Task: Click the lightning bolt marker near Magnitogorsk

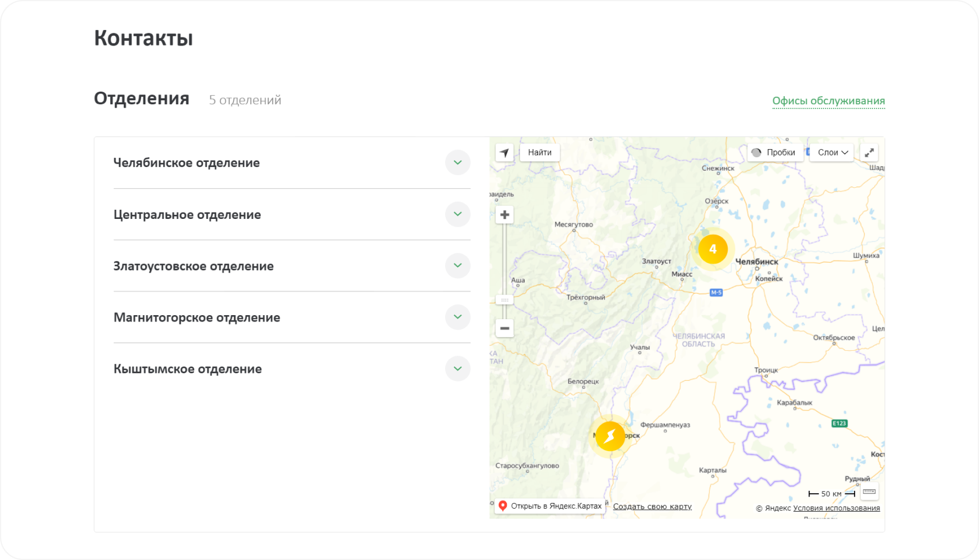Action: click(610, 436)
